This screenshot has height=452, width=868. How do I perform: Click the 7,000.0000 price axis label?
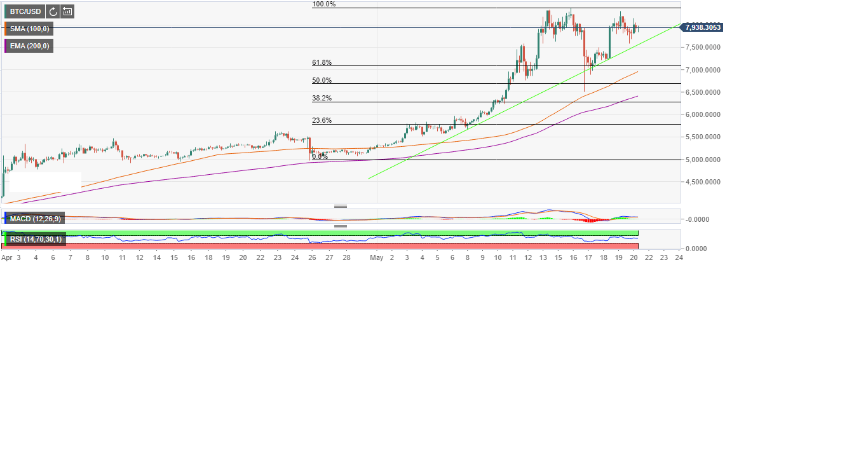coord(703,70)
